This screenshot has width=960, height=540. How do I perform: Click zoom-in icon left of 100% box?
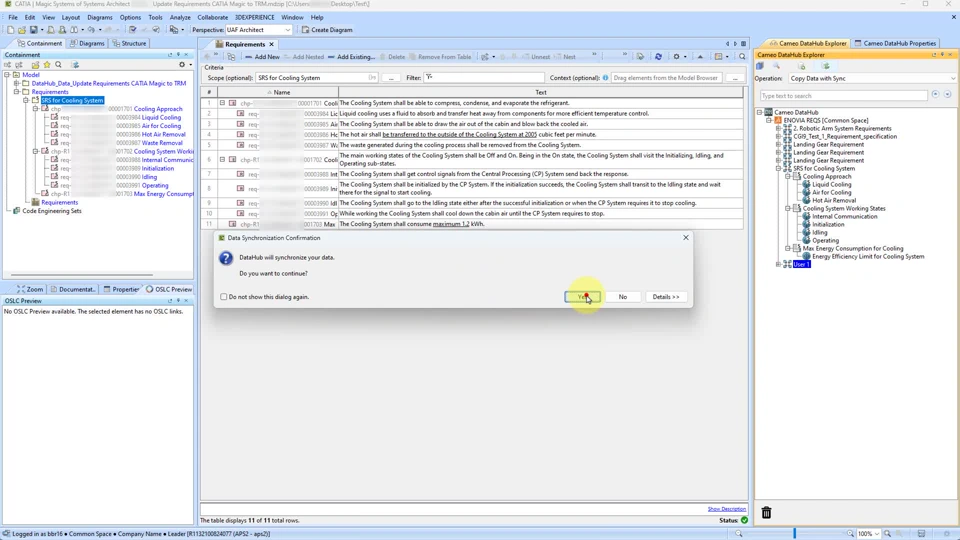(850, 534)
